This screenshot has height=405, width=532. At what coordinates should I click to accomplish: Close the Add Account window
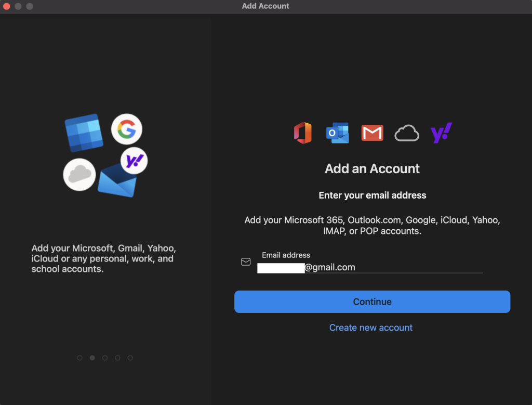tap(7, 6)
